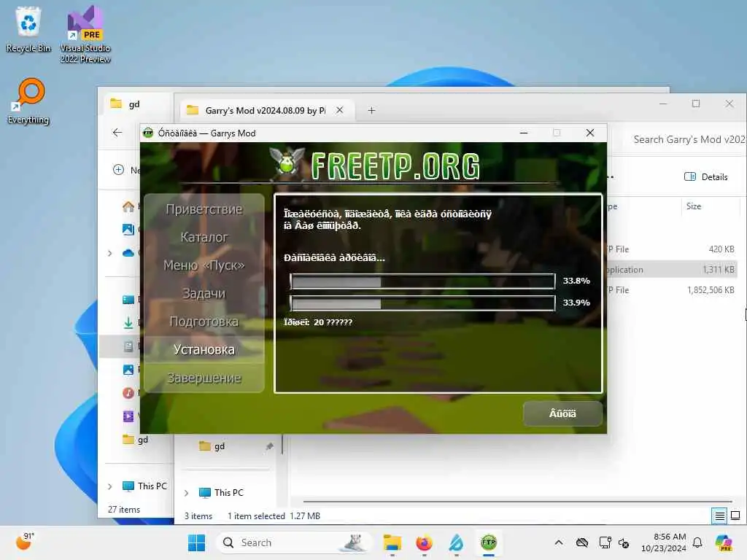
Task: Switch to the gd tab in Explorer
Action: click(134, 104)
